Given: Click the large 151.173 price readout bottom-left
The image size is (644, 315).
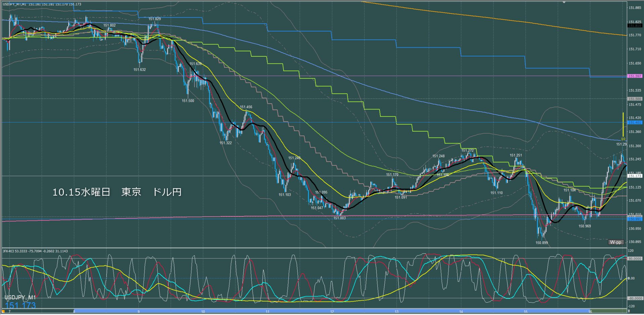Looking at the screenshot, I should pos(20,305).
